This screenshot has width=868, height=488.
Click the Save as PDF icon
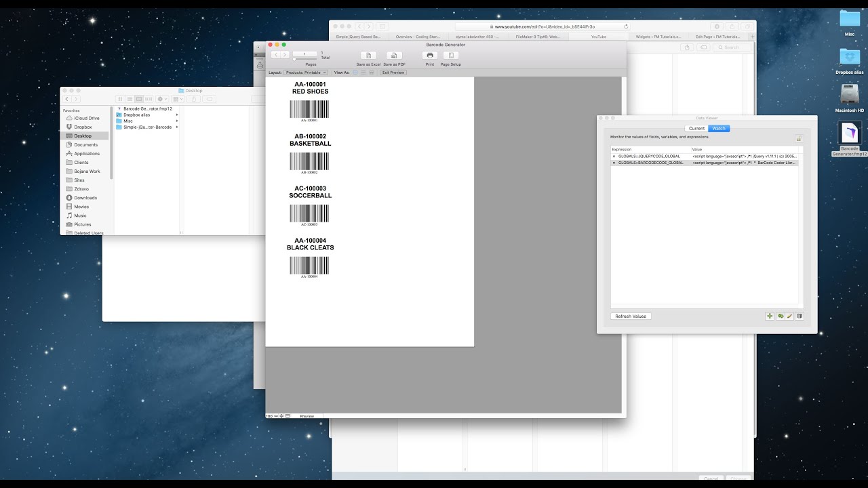pyautogui.click(x=394, y=56)
